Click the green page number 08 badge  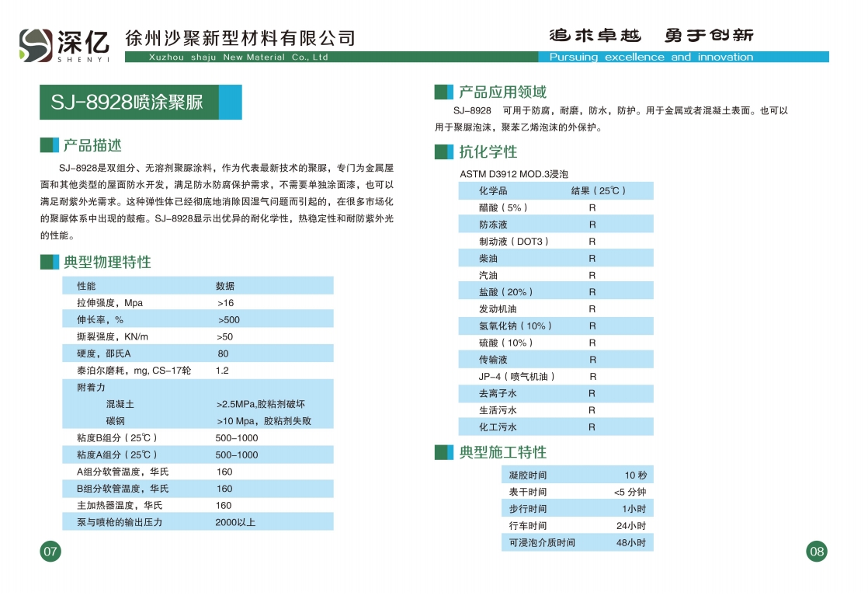(817, 551)
